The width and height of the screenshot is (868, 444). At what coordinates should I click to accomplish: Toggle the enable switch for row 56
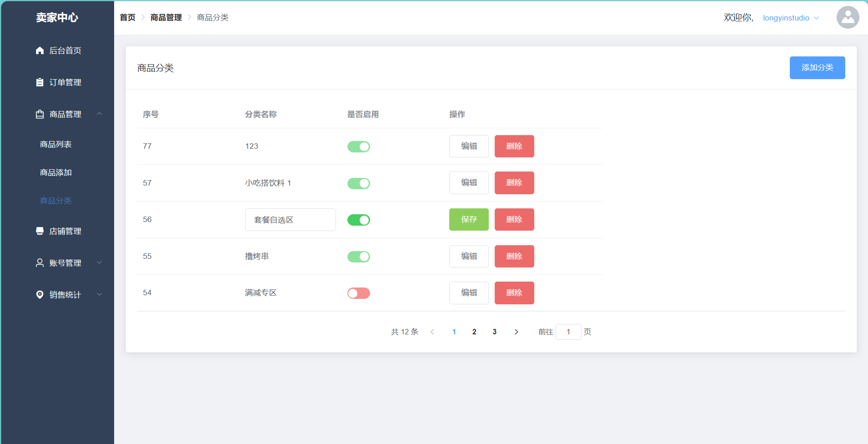(x=359, y=220)
